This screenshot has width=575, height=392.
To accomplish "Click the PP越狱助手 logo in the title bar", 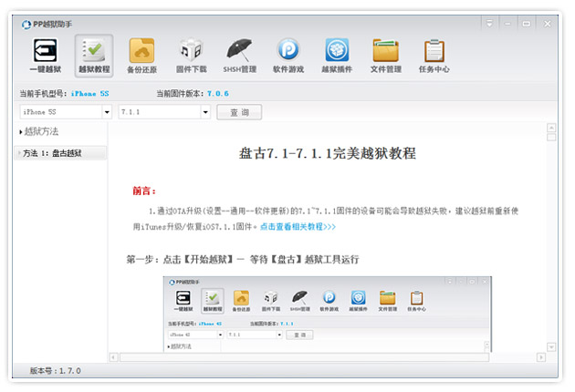I will 26,25.
